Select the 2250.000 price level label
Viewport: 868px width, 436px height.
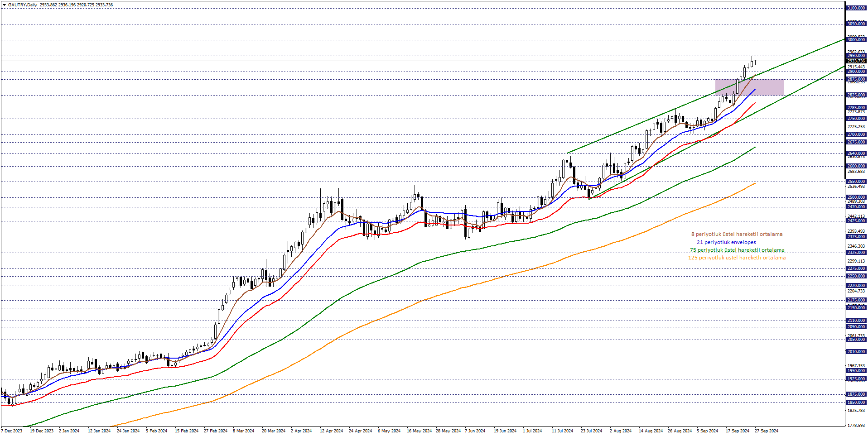point(856,276)
